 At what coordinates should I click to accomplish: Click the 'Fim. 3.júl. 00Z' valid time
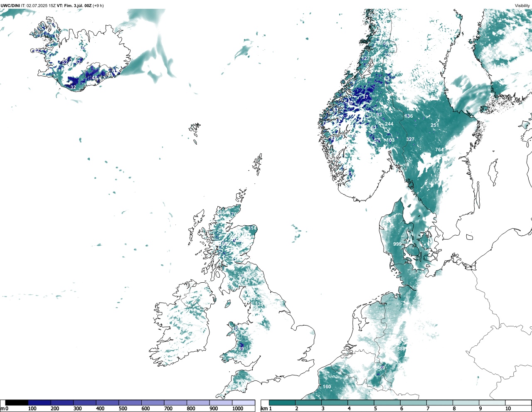click(x=78, y=5)
